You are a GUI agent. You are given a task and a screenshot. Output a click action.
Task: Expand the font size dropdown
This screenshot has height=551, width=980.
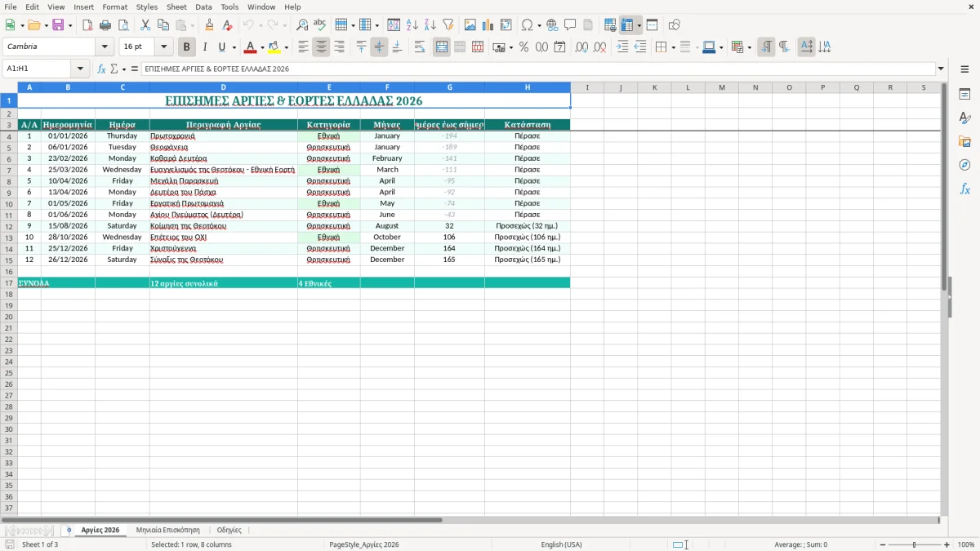pos(163,47)
